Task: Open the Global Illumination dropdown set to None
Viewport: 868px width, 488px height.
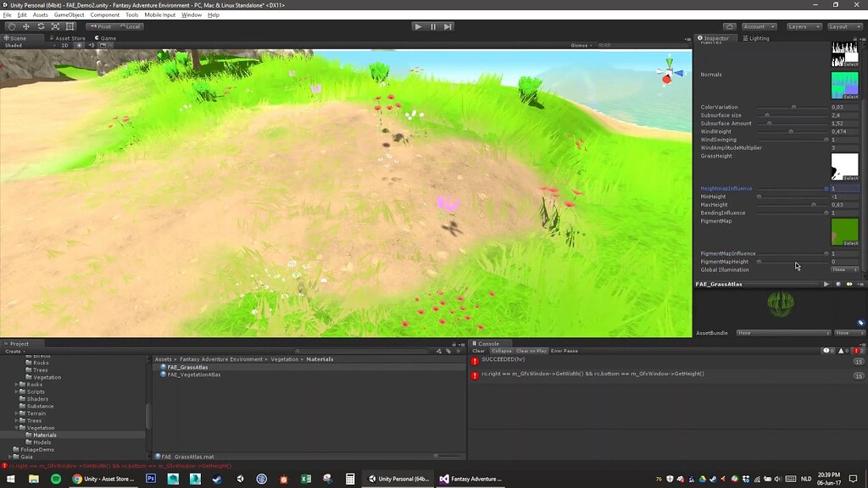Action: (x=844, y=269)
